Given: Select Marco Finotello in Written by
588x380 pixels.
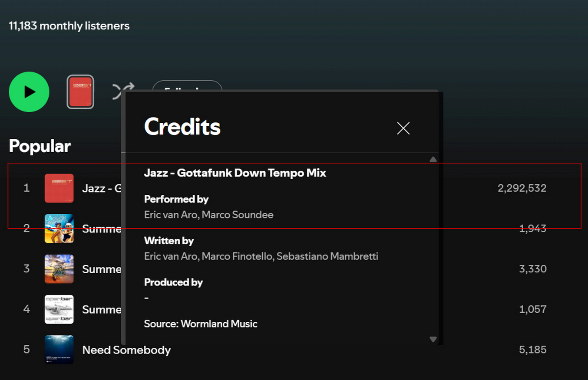Looking at the screenshot, I should point(237,256).
